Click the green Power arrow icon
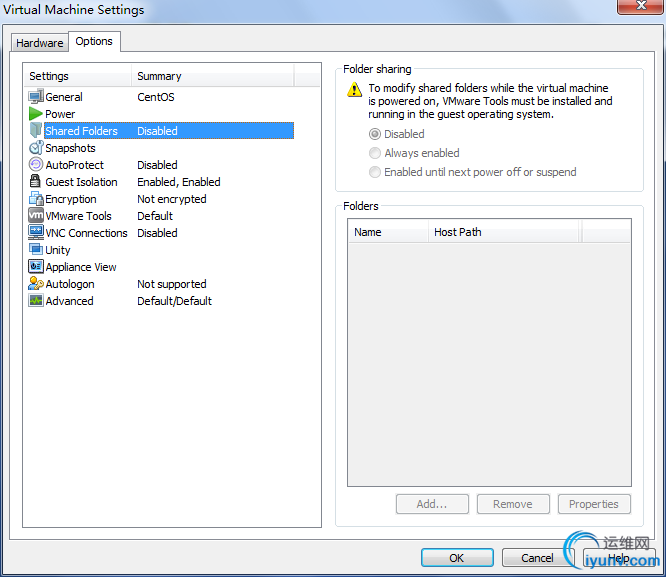 click(36, 113)
